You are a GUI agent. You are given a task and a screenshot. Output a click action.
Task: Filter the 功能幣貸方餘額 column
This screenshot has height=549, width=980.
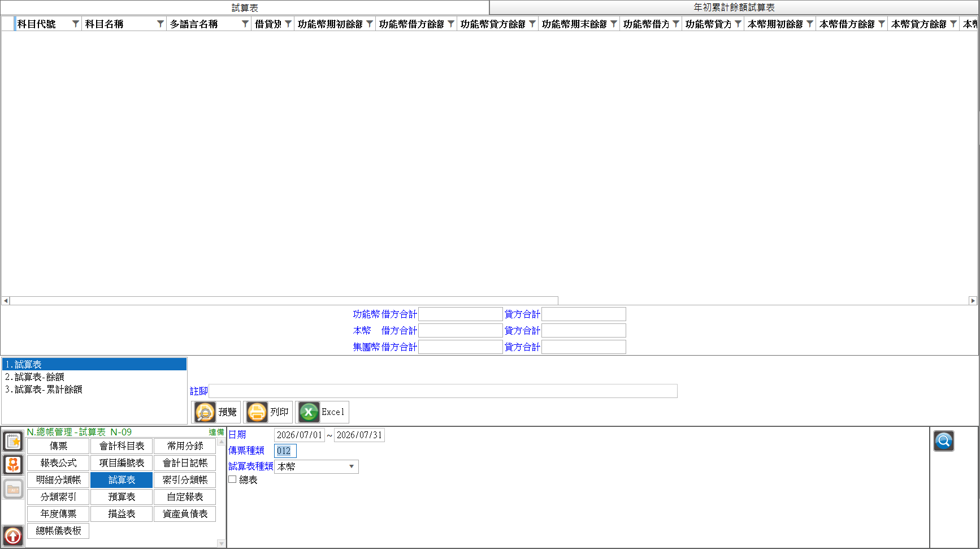(532, 24)
